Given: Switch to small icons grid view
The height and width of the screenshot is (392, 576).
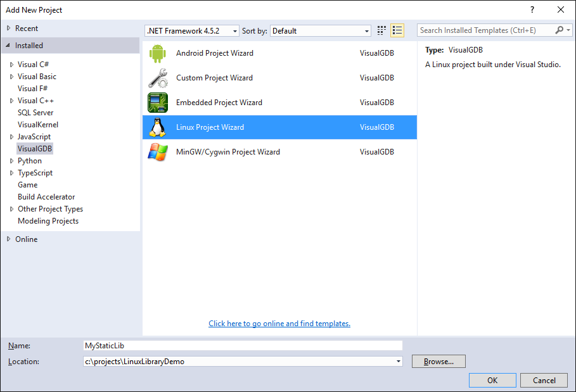Looking at the screenshot, I should [381, 30].
